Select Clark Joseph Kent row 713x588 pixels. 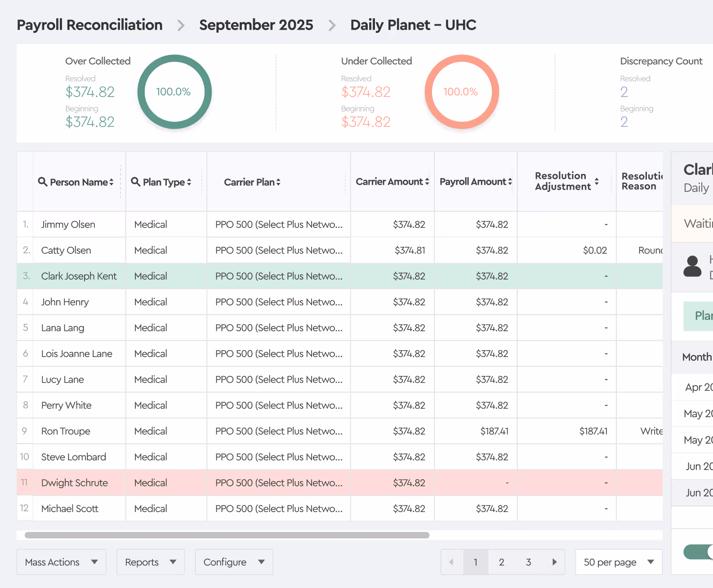point(340,276)
